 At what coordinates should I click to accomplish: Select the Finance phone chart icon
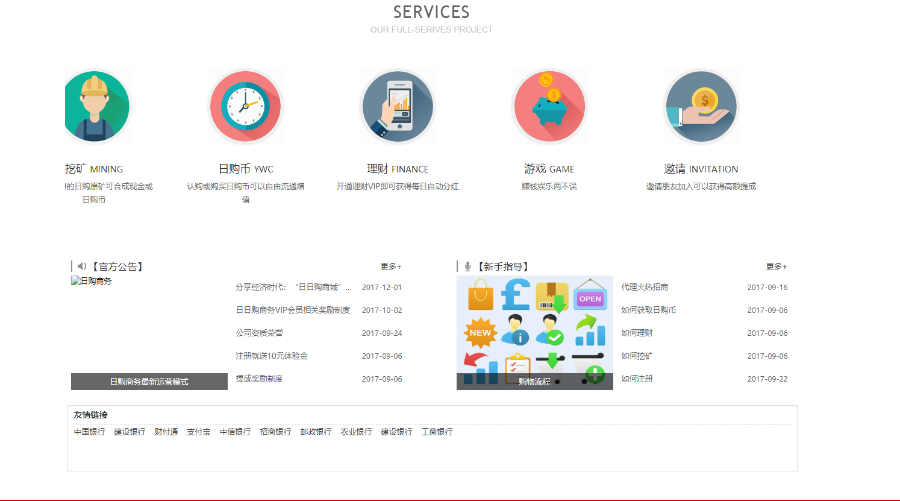click(397, 107)
